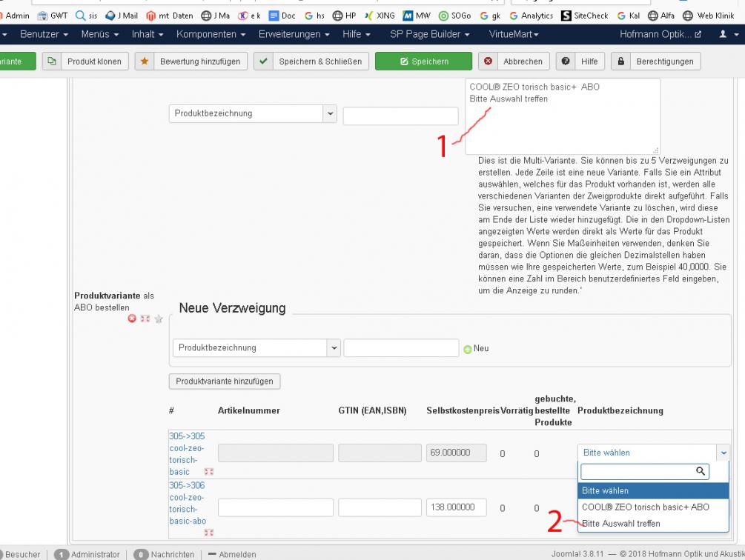Click the green Speichern save button

point(423,61)
